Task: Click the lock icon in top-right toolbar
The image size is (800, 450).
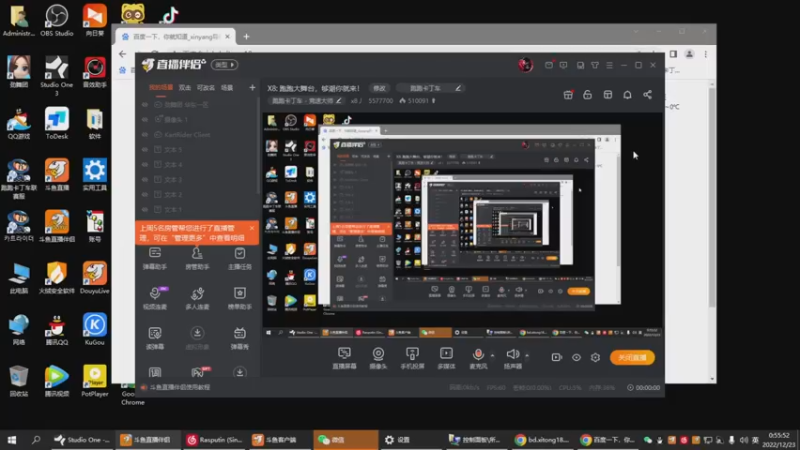Action: 587,95
